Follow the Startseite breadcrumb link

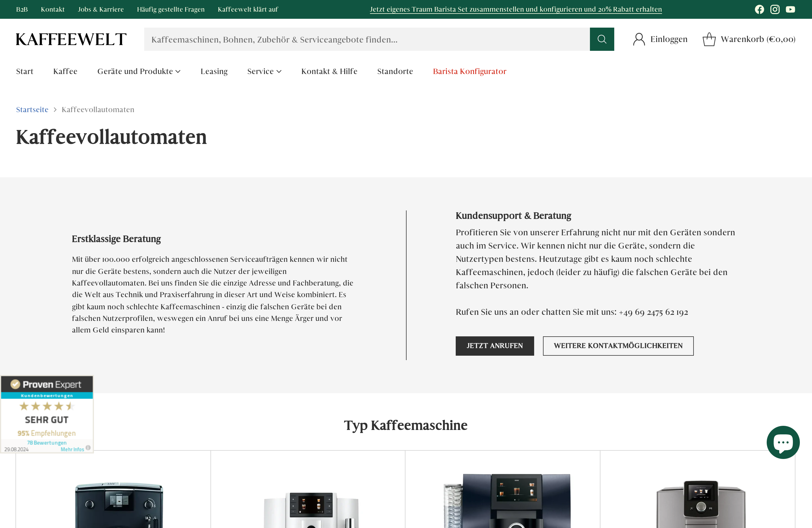pyautogui.click(x=32, y=109)
